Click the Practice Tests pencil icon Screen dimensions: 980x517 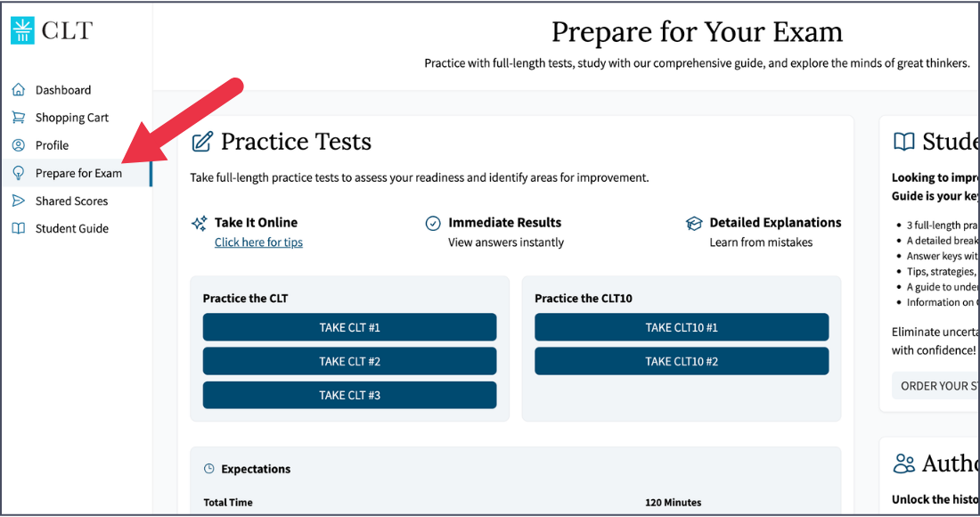click(202, 142)
